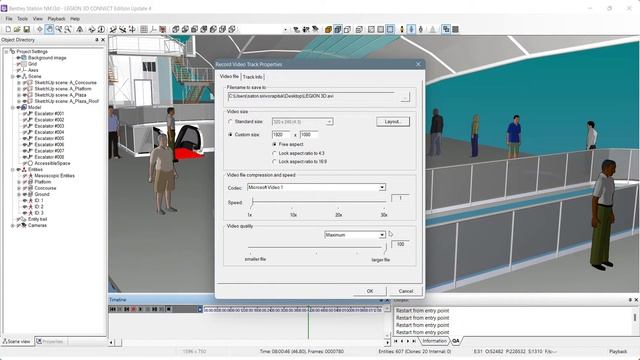The height and width of the screenshot is (360, 640).
Task: Choose Lock aspect ratio to 4:3
Action: pyautogui.click(x=274, y=153)
